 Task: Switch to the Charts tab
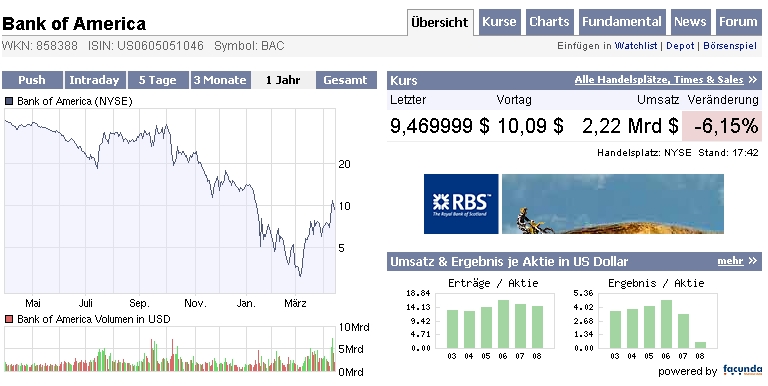(550, 22)
